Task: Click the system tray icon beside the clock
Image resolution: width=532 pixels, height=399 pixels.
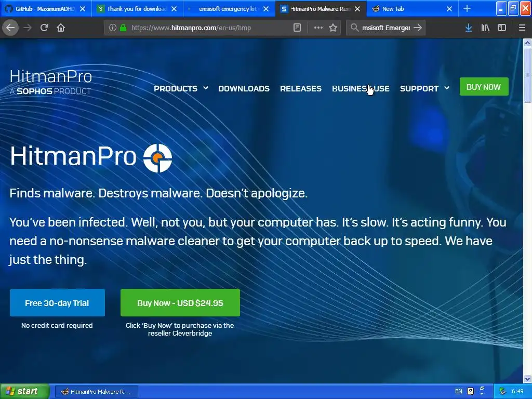Action: pos(502,391)
